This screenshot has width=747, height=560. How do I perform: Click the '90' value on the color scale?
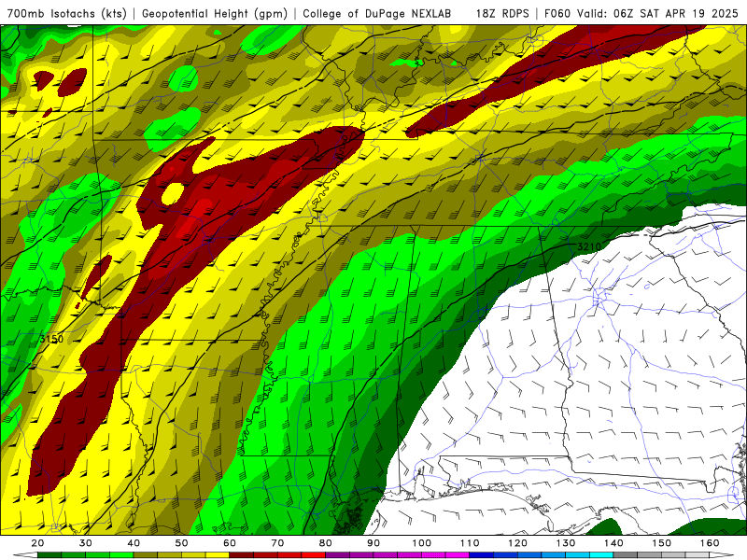click(x=373, y=543)
